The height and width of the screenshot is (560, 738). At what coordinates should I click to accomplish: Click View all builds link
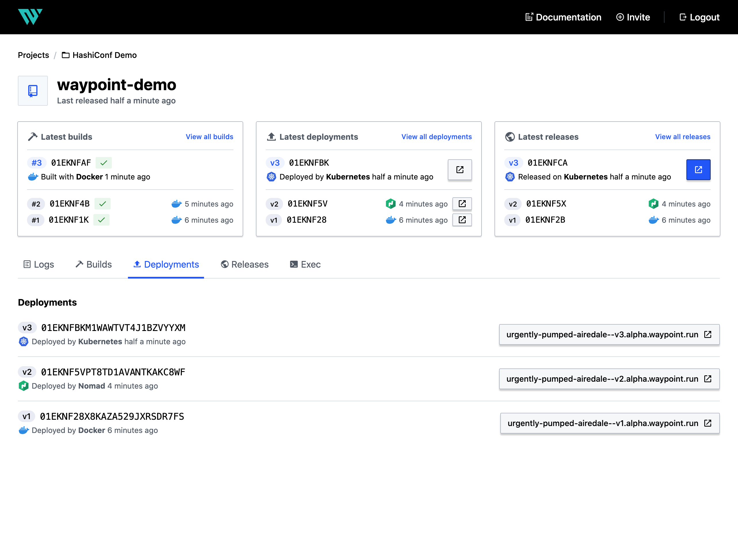[x=209, y=137]
